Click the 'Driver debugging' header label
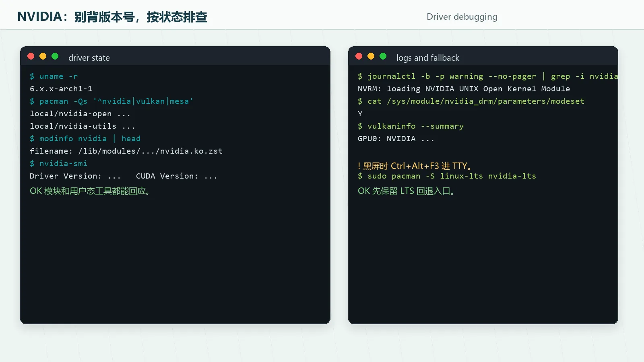The width and height of the screenshot is (644, 362). [x=462, y=17]
